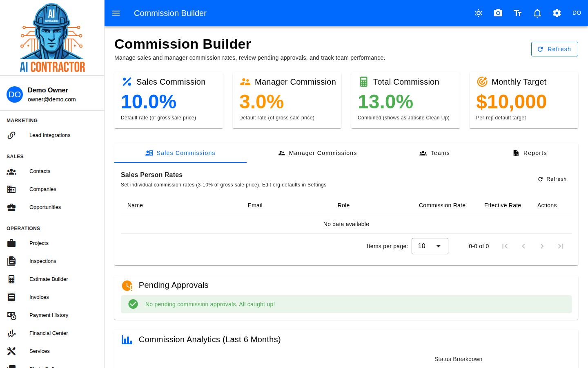Go to Inspections
Screen dimensions: 588x368
43,261
